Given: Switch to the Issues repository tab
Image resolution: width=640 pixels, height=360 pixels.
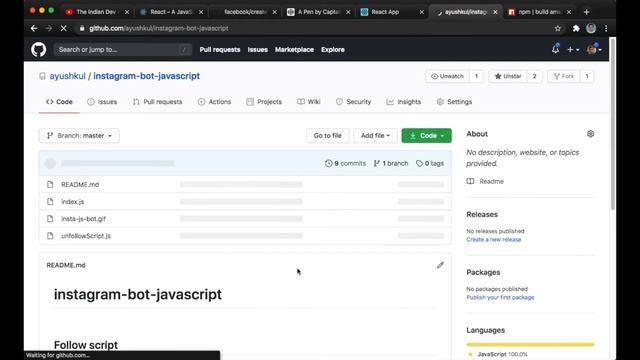Looking at the screenshot, I should click(x=102, y=102).
